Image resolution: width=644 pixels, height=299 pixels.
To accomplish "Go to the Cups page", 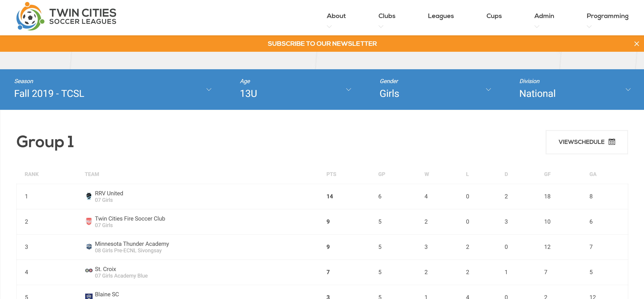I will tap(494, 16).
